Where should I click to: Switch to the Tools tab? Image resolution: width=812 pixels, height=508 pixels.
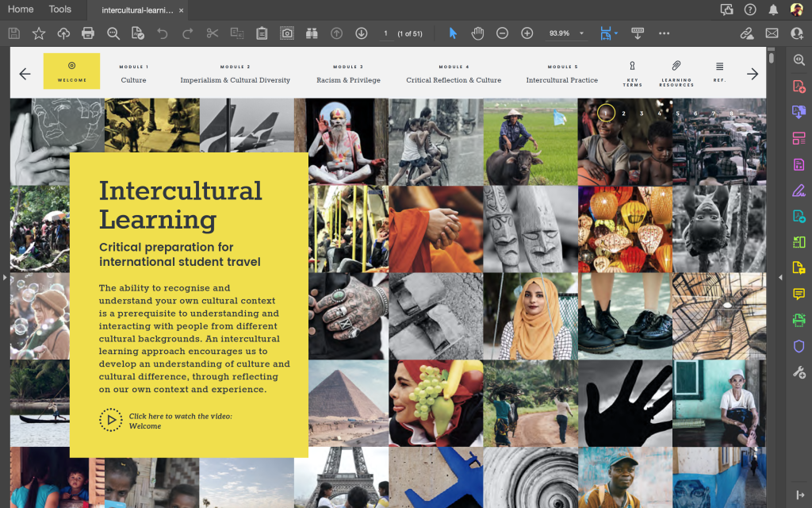[x=59, y=10]
